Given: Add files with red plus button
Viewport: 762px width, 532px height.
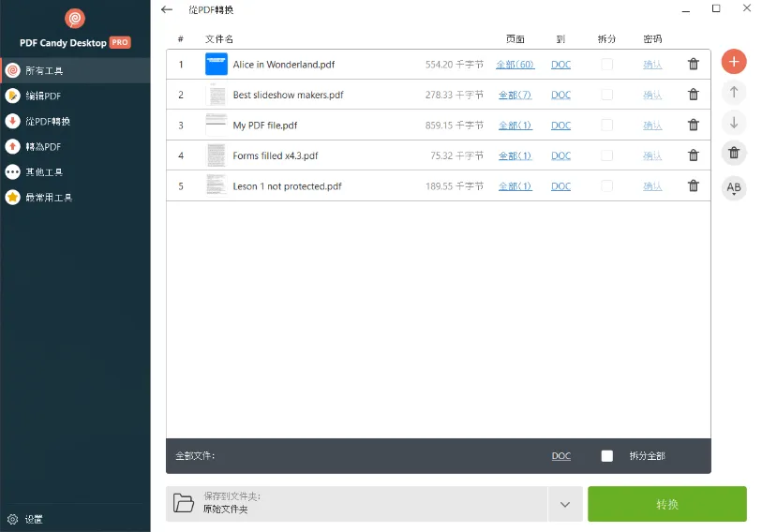Looking at the screenshot, I should pyautogui.click(x=734, y=62).
